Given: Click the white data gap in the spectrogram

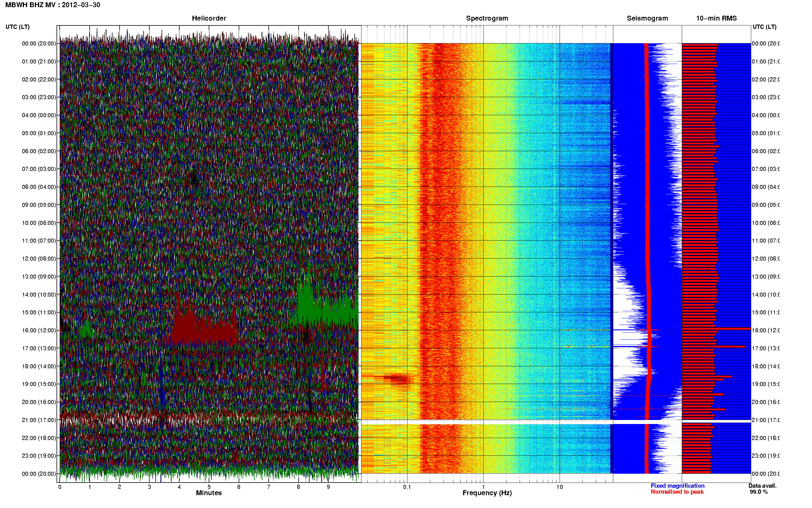Looking at the screenshot, I should (x=487, y=422).
